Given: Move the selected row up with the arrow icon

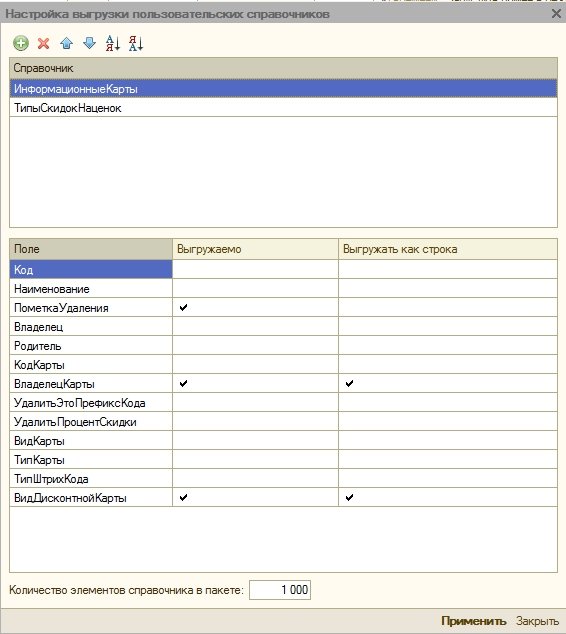Looking at the screenshot, I should (x=67, y=43).
